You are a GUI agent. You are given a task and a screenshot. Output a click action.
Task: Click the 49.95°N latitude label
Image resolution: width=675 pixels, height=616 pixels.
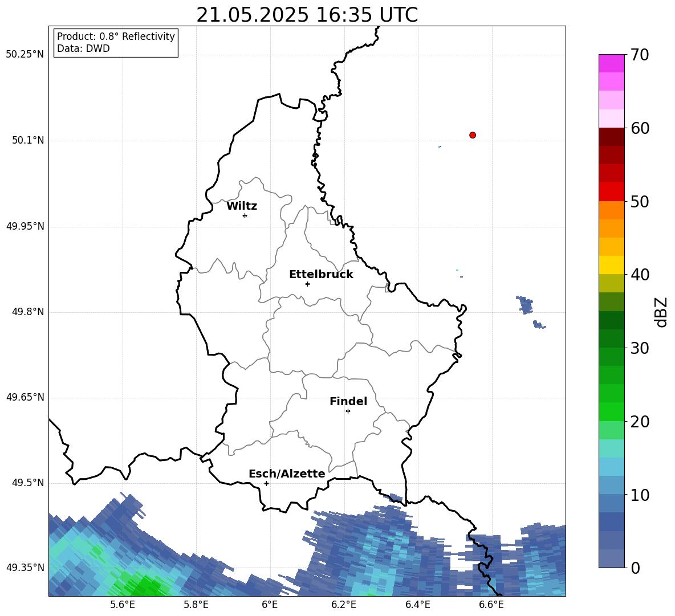coord(25,227)
